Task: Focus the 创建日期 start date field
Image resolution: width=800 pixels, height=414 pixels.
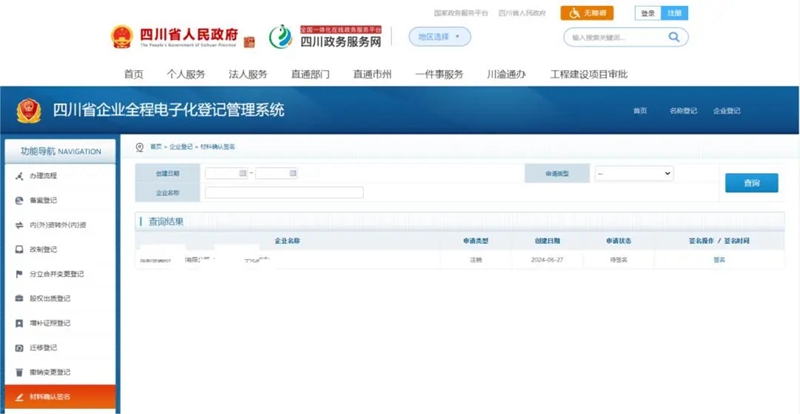Action: 226,174
